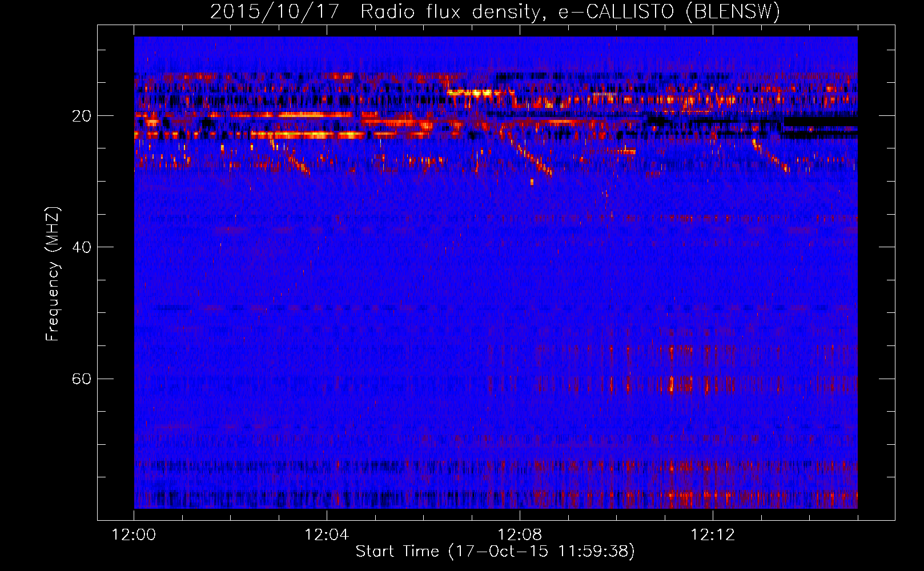Click the 'Start Time (17-Oct-15 11:59:38)' label
The image size is (924, 571).
pyautogui.click(x=495, y=551)
